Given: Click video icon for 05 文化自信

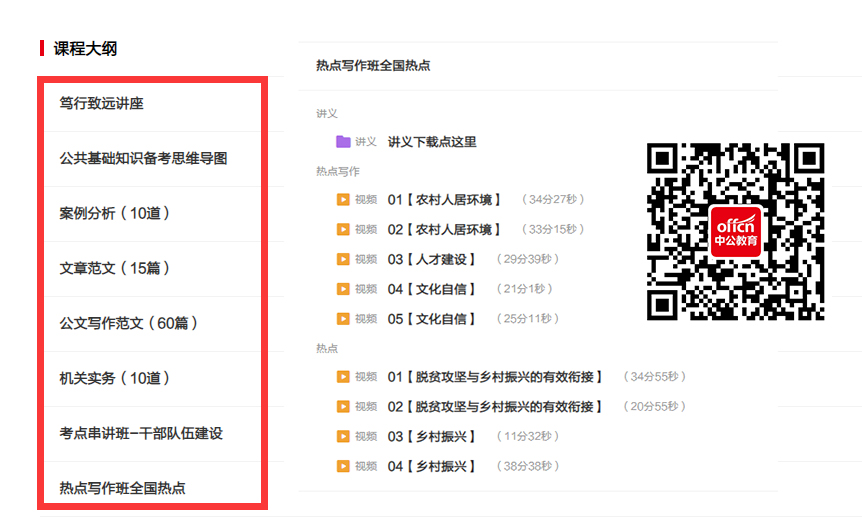Looking at the screenshot, I should 343,319.
